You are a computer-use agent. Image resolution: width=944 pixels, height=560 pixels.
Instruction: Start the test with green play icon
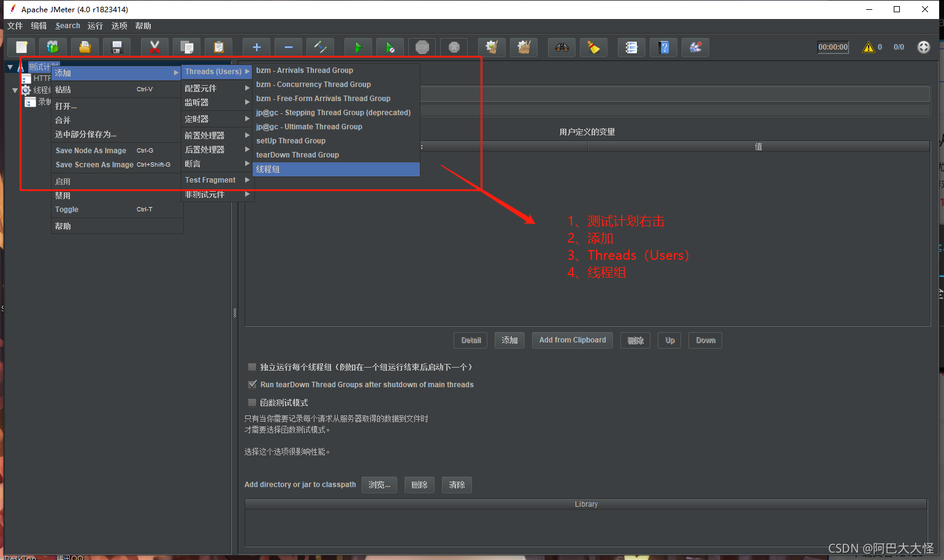pos(358,47)
